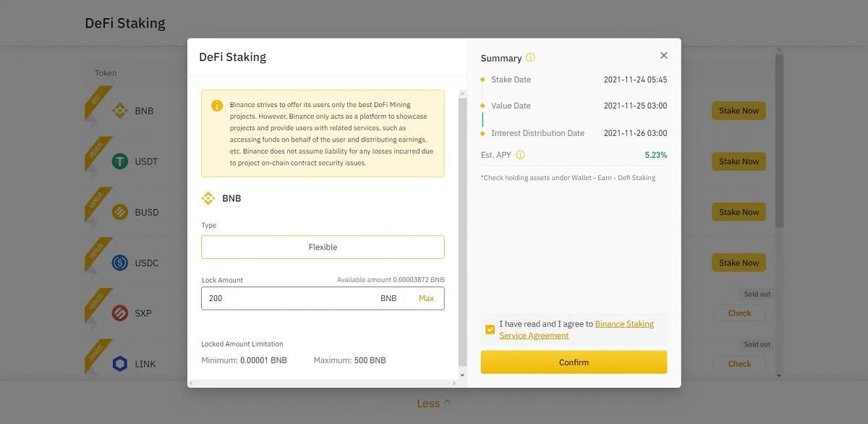Set lock amount to Max

tap(426, 298)
